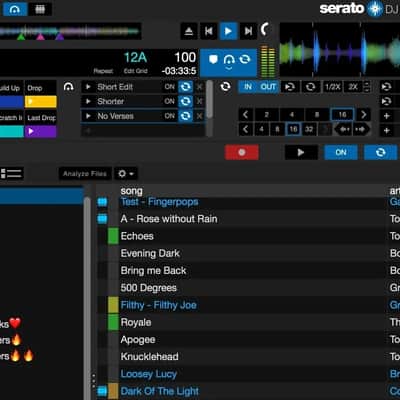Click the headphone icon beside Drop pad
Image resolution: width=400 pixels, height=400 pixels.
[x=68, y=87]
